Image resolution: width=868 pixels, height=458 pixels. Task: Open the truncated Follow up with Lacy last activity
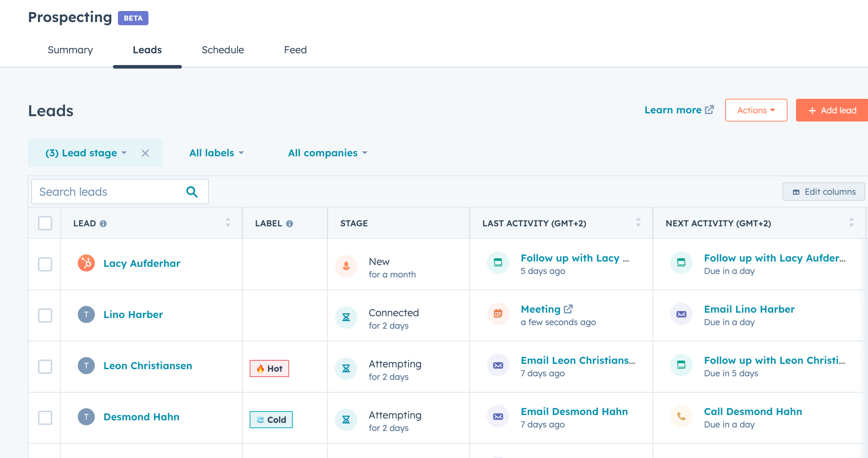[575, 258]
